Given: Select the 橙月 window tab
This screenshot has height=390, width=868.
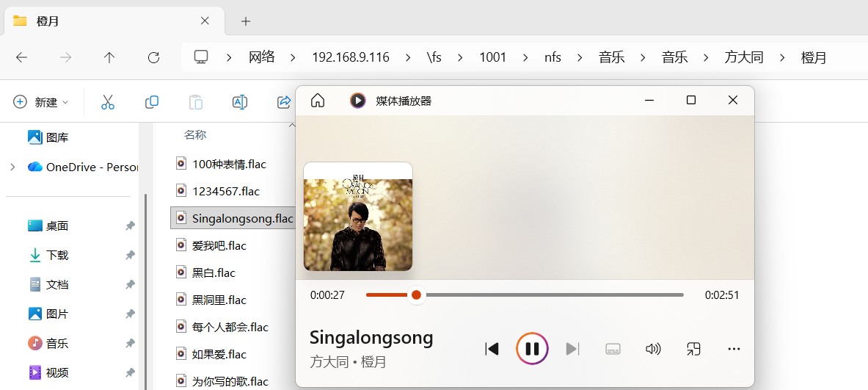Looking at the screenshot, I should (114, 21).
